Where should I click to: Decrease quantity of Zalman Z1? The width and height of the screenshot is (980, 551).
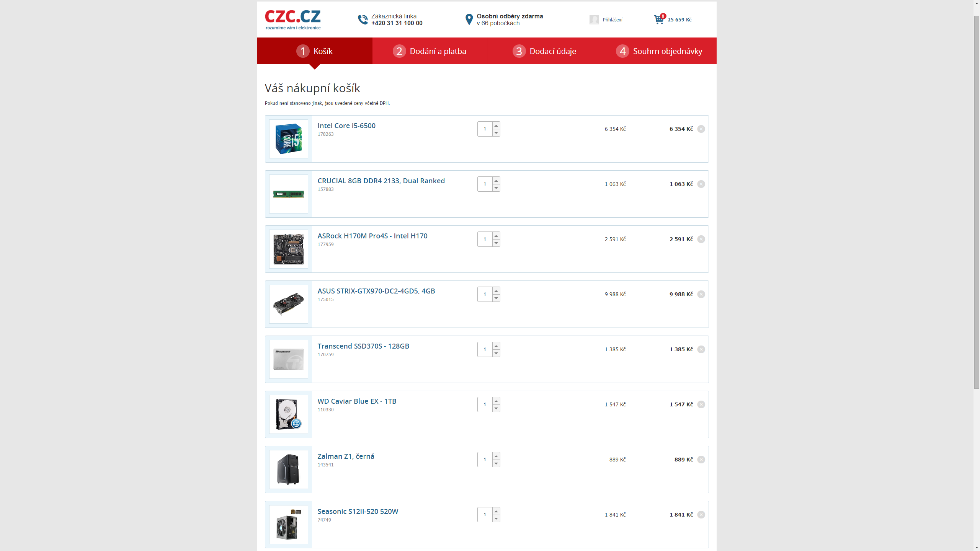[496, 463]
